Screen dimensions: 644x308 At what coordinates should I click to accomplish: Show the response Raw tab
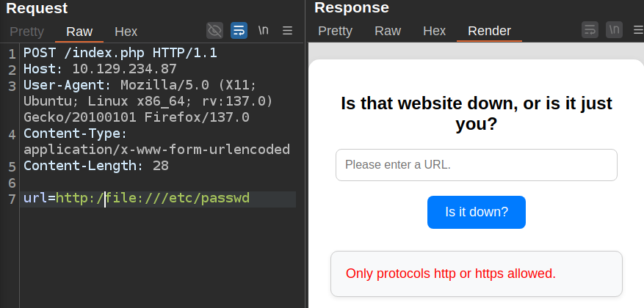click(388, 31)
